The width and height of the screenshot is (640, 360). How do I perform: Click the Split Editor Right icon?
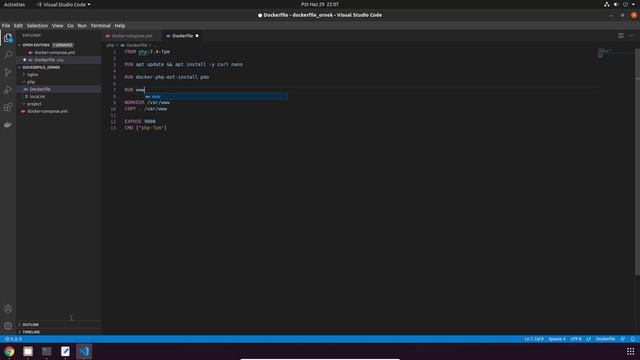click(620, 36)
